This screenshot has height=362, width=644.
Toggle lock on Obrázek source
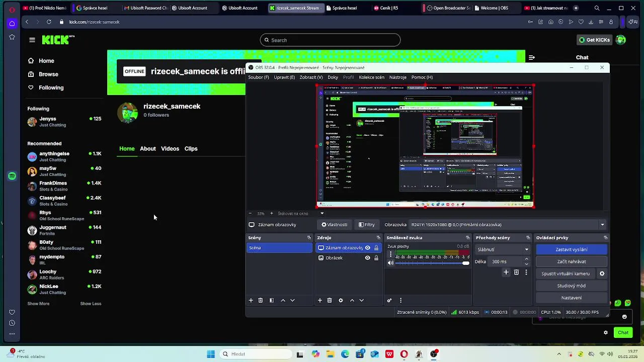coord(376,257)
